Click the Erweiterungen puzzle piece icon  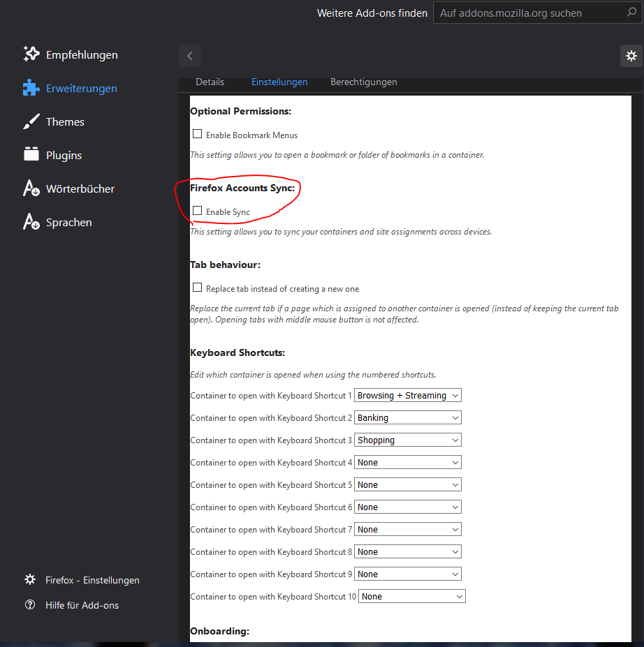(31, 87)
